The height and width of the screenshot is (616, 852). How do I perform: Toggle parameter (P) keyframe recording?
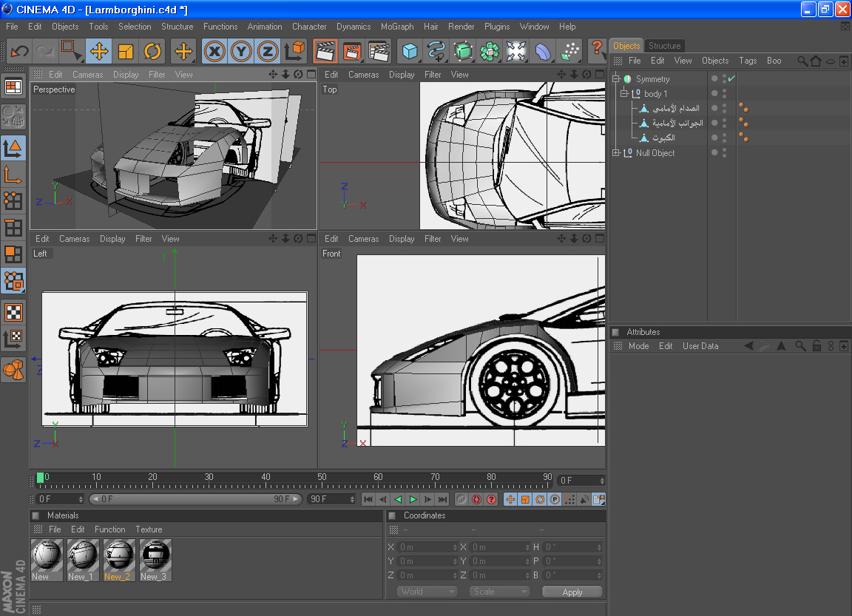[x=555, y=499]
